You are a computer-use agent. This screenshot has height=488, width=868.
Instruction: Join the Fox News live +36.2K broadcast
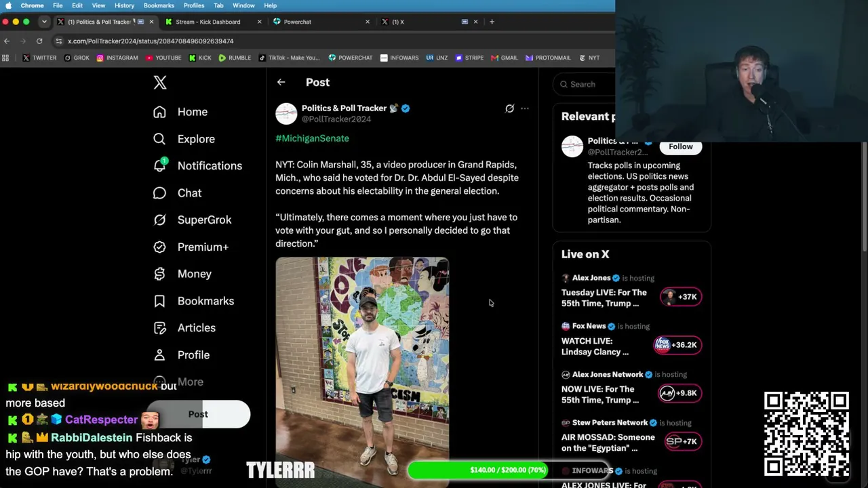coord(677,345)
